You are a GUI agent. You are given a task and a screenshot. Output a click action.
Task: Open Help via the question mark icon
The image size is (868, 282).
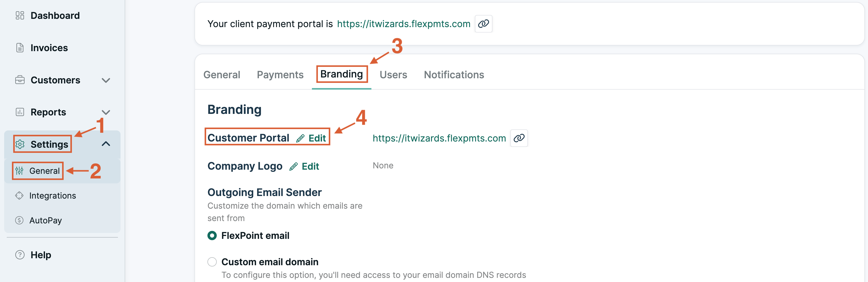click(x=20, y=255)
